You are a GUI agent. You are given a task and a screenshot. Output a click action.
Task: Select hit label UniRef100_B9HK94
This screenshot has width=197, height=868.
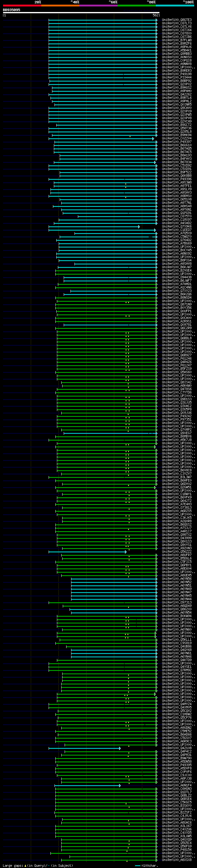(x=177, y=135)
